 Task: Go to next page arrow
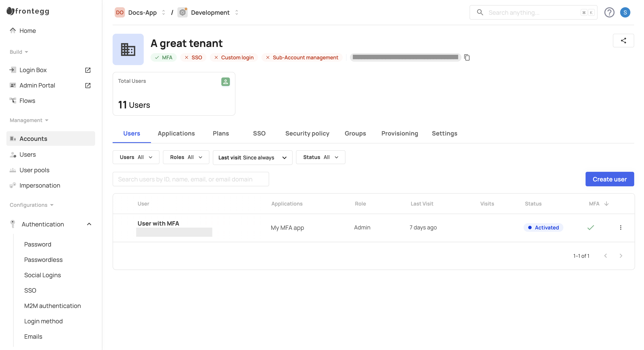621,256
